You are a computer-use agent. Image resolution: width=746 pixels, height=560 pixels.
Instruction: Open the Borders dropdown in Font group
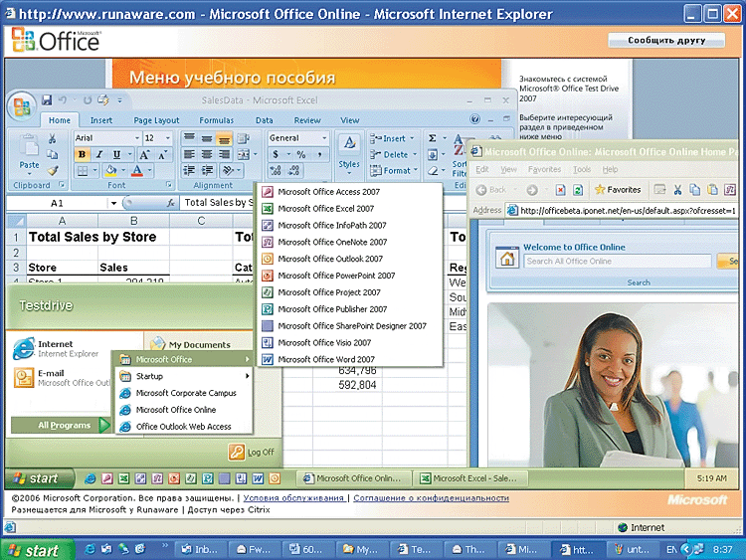(x=94, y=170)
